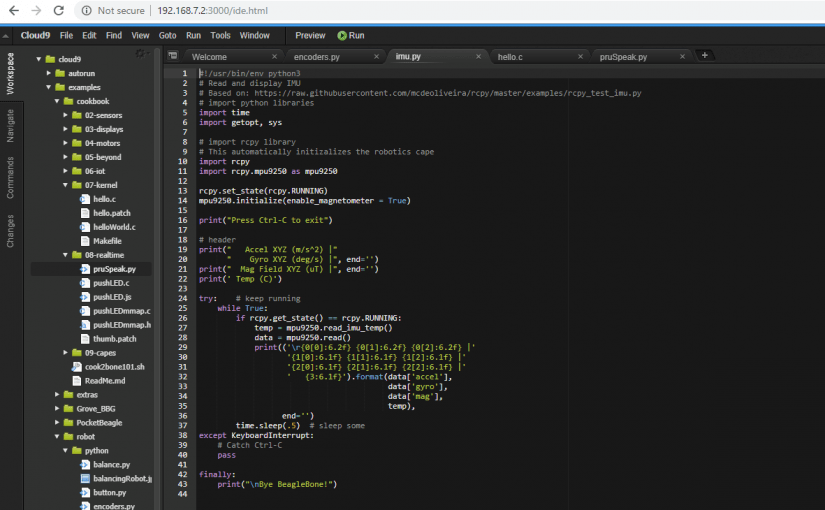Open the Goto menu
825x510 pixels.
pyautogui.click(x=167, y=35)
